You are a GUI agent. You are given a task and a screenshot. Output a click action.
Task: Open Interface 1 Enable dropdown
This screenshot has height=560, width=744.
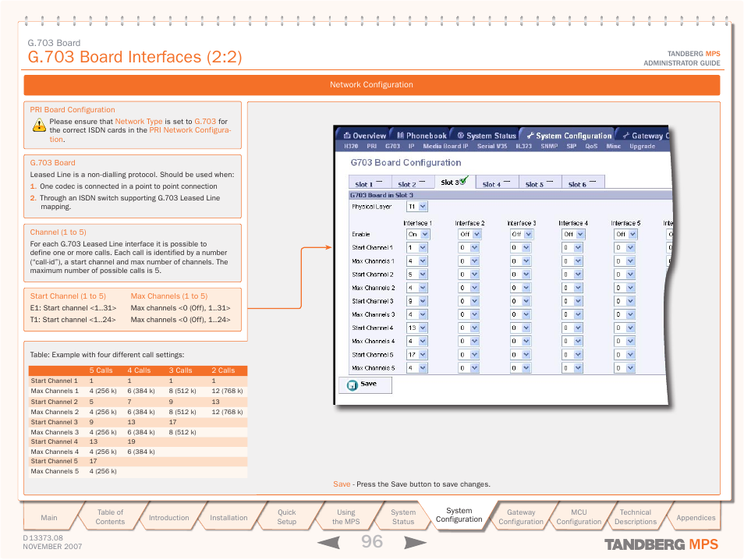pos(424,234)
